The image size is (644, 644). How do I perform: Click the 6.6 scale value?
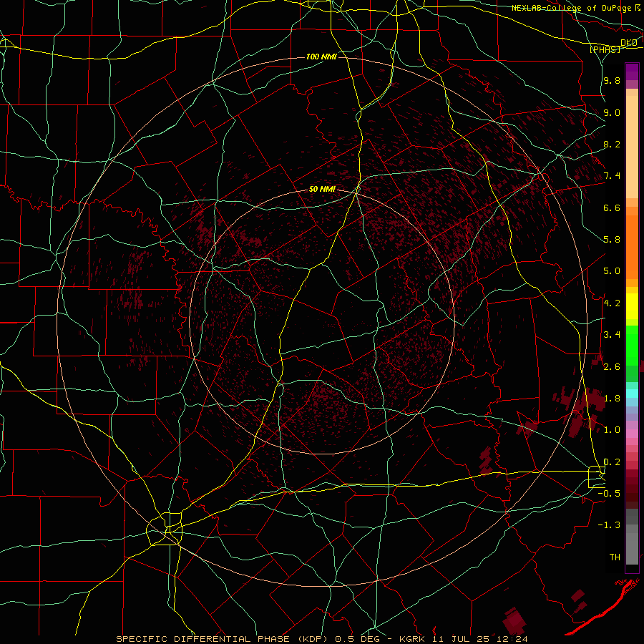(612, 208)
